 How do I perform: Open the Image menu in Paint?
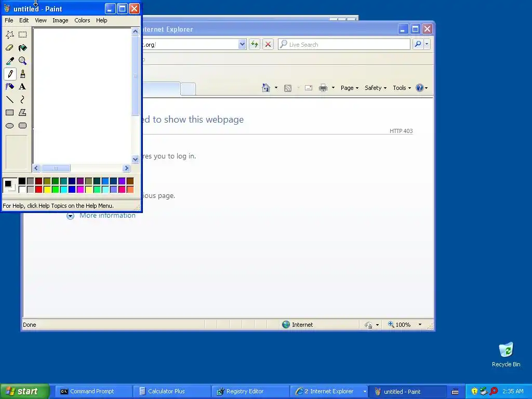pyautogui.click(x=60, y=20)
